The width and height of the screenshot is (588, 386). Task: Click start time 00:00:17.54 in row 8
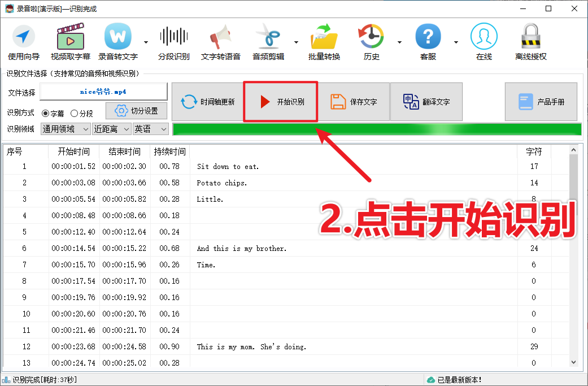73,281
